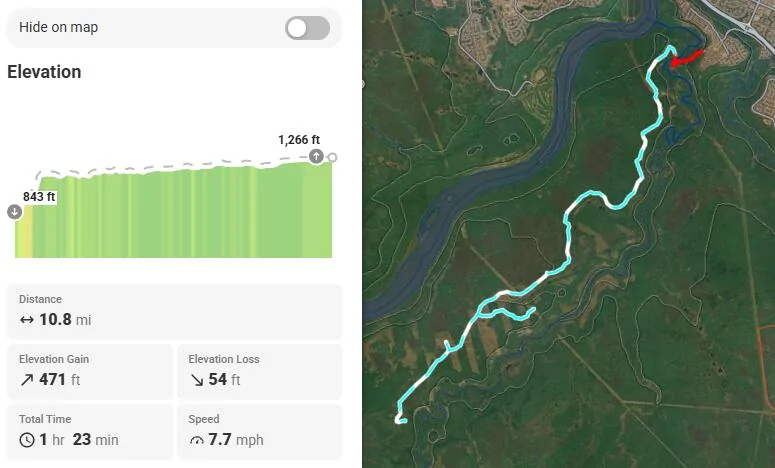Click the 1,266 ft peak elevation label
The width and height of the screenshot is (775, 468).
pos(299,140)
